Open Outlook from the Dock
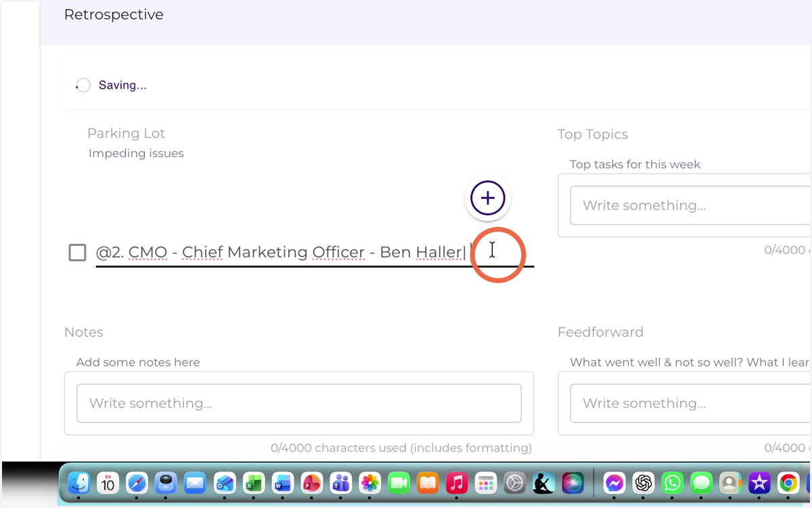Screen dimensions: 812x508 pyautogui.click(x=225, y=482)
